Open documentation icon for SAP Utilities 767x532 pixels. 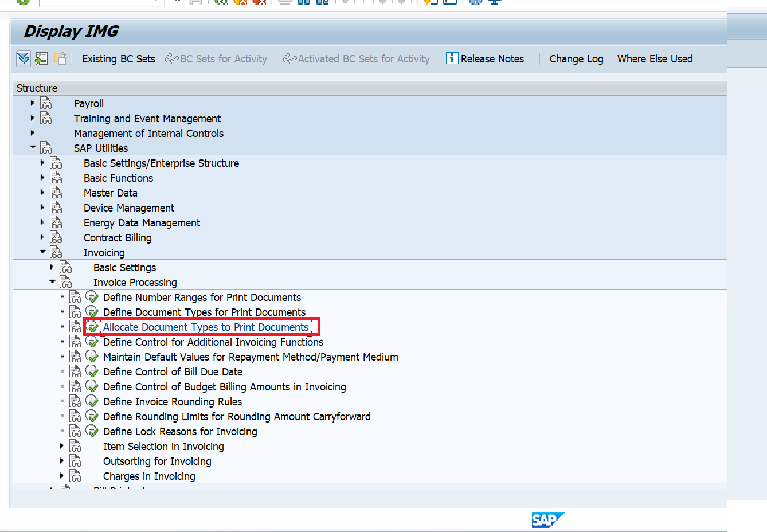pyautogui.click(x=46, y=148)
